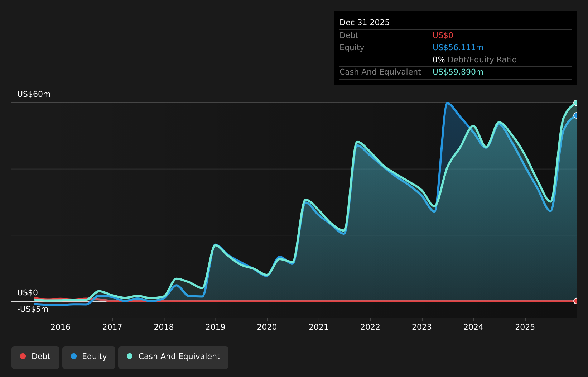Click the 2017 x-axis label
This screenshot has height=377, width=588.
coord(112,327)
